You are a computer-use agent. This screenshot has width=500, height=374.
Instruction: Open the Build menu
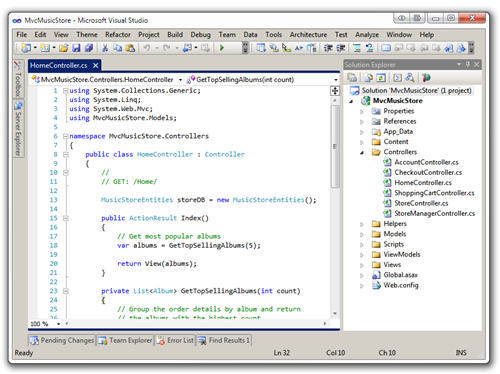(175, 35)
